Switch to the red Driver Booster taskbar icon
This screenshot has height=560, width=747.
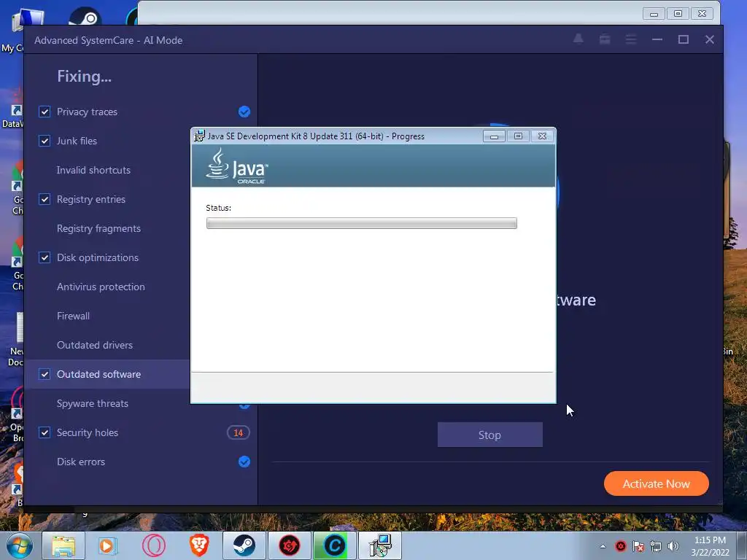click(289, 545)
